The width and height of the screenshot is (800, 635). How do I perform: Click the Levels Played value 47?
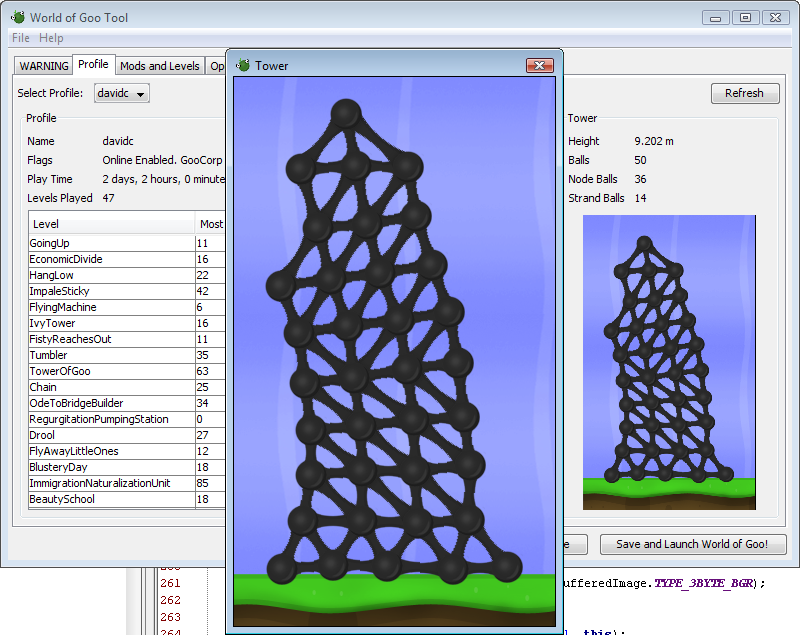tap(108, 198)
